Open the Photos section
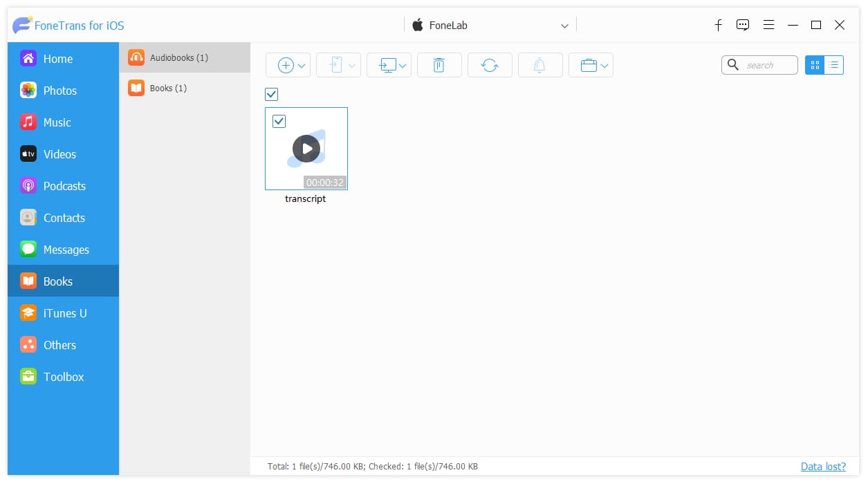 (63, 91)
